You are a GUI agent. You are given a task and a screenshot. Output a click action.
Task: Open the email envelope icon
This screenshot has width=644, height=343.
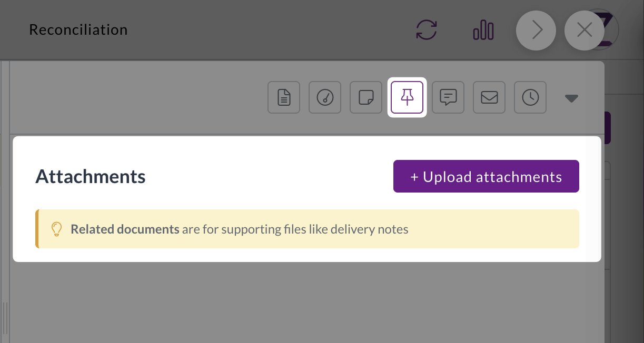coord(489,97)
